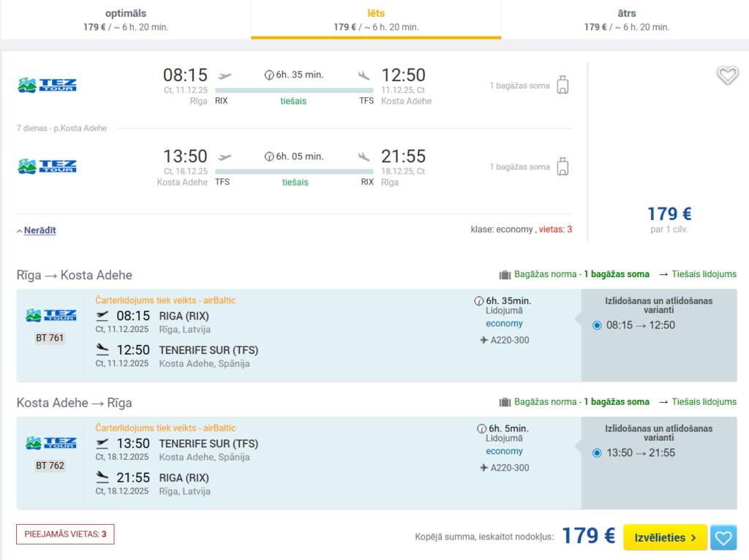Expand the BT 762 return flight details
Image resolution: width=749 pixels, height=560 pixels.
pyautogui.click(x=49, y=466)
